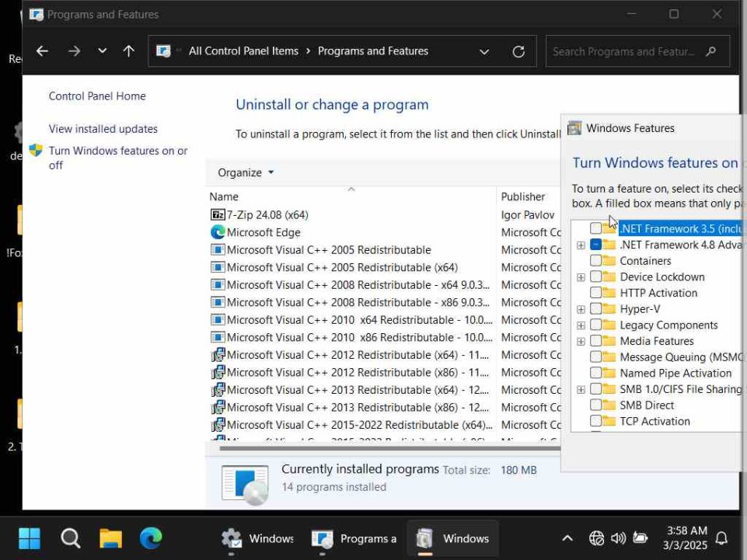Click the Microsoft Edge program icon

[x=217, y=232]
